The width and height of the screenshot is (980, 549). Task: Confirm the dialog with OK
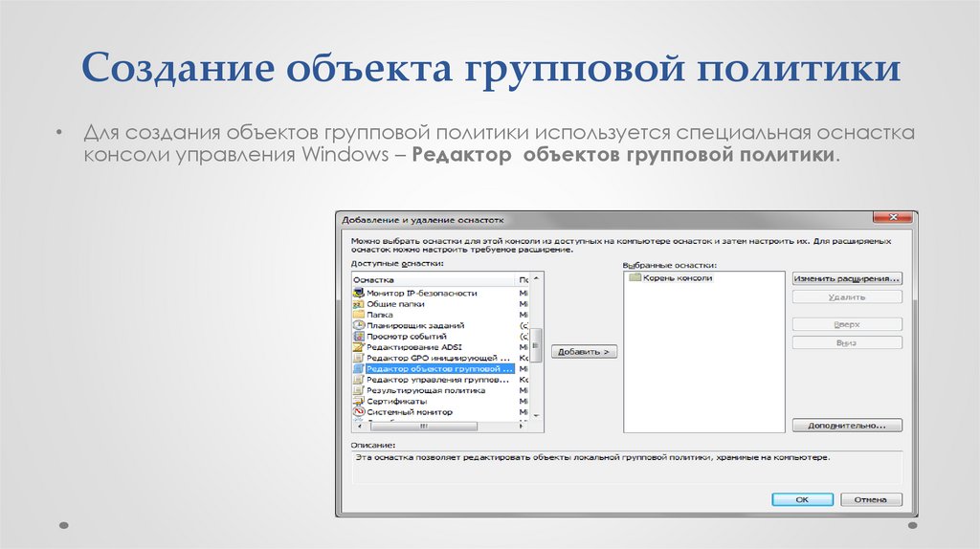point(803,499)
